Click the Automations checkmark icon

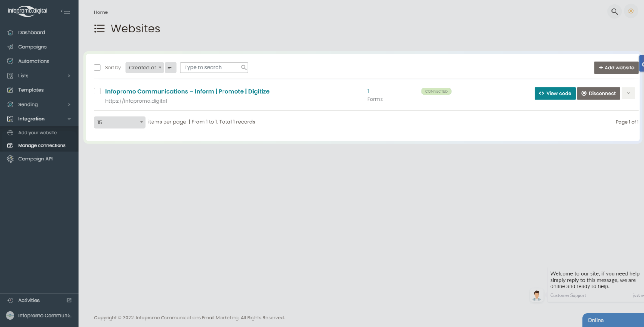[x=10, y=61]
